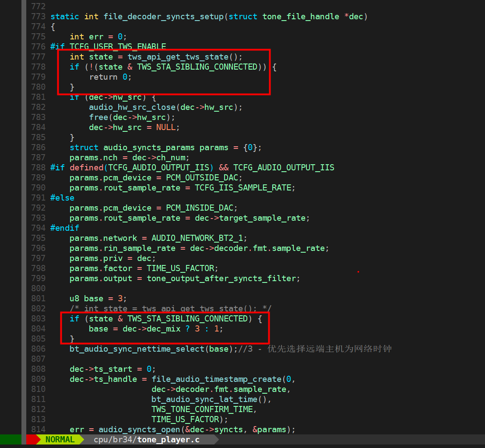
Task: Click #if defined directive on line 788
Action: click(x=77, y=168)
